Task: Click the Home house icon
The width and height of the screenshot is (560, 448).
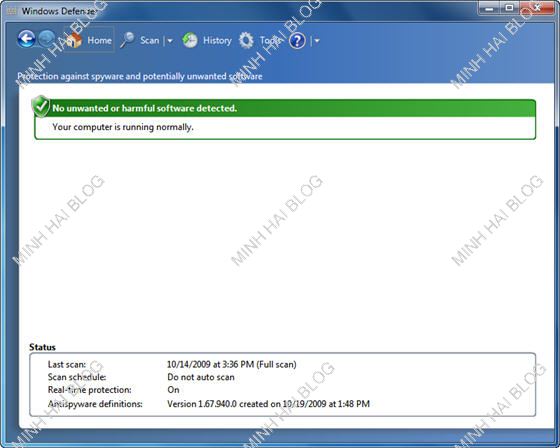Action: click(74, 40)
